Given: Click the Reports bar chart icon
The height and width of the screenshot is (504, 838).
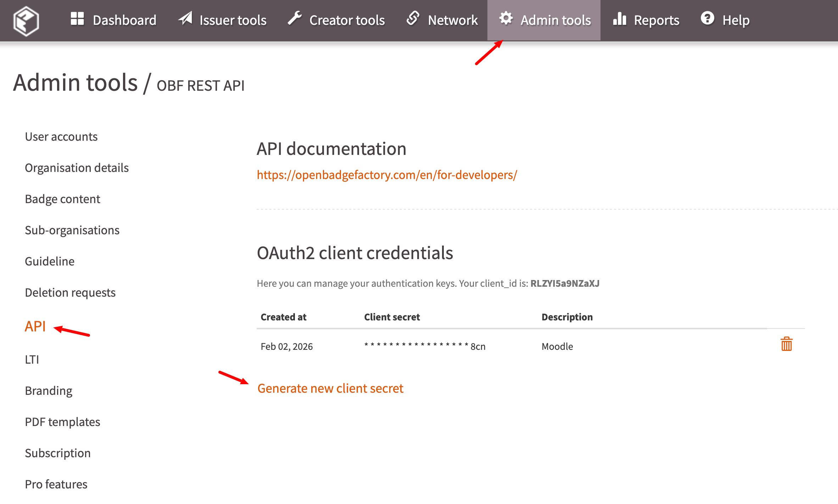Looking at the screenshot, I should 620,19.
